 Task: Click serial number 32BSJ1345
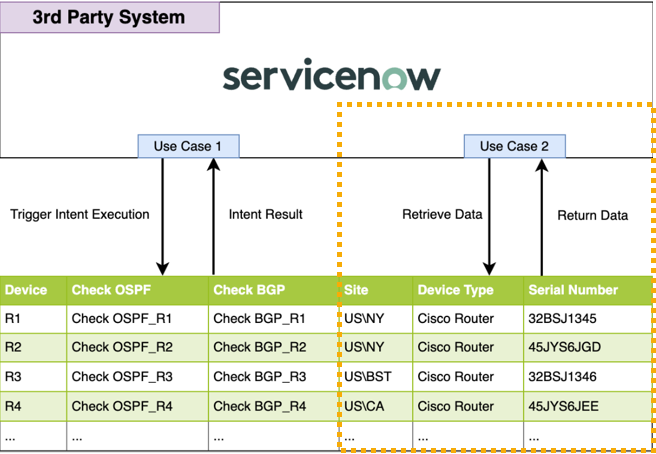[x=566, y=319]
